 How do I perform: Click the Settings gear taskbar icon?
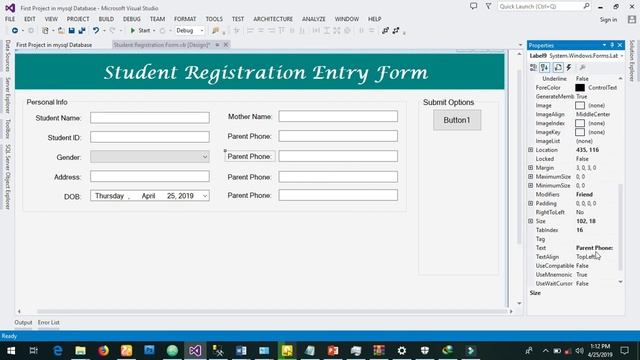pos(402,351)
